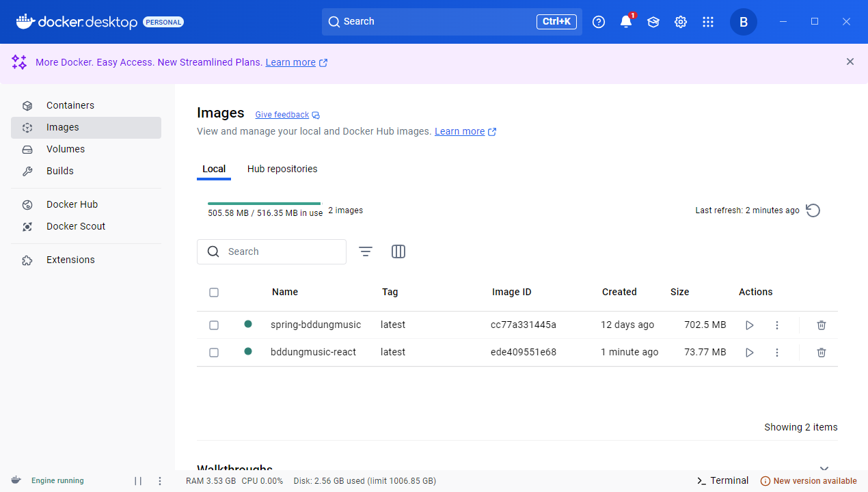The image size is (868, 492).
Task: Click image ID cc77a331445a
Action: [524, 325]
